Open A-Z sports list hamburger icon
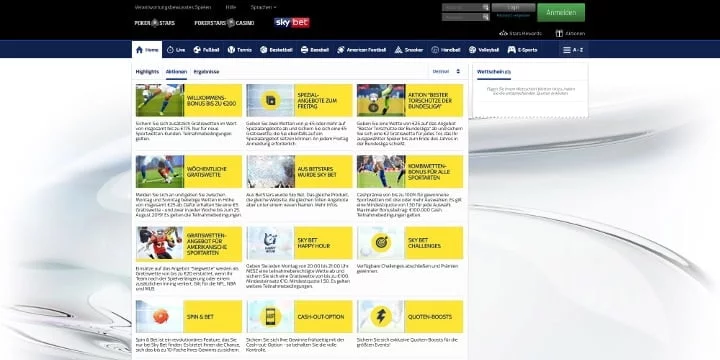The height and width of the screenshot is (360, 720). pyautogui.click(x=567, y=50)
